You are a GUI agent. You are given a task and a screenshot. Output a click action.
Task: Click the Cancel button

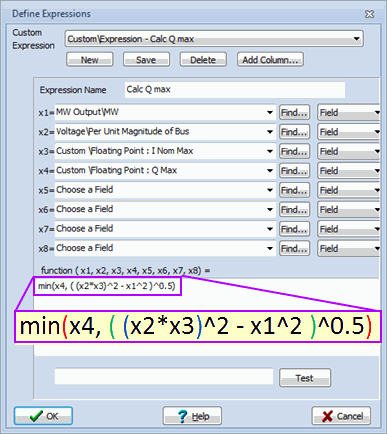341,416
